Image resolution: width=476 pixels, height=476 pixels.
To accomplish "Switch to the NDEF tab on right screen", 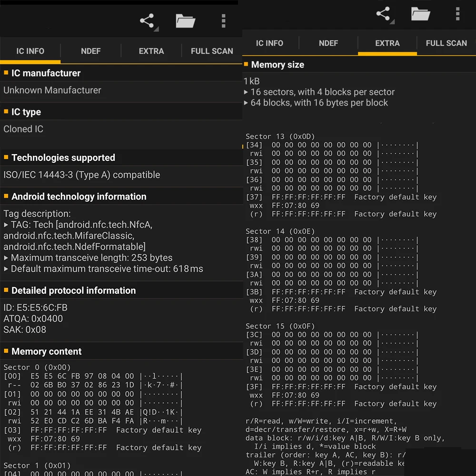I will tap(328, 43).
